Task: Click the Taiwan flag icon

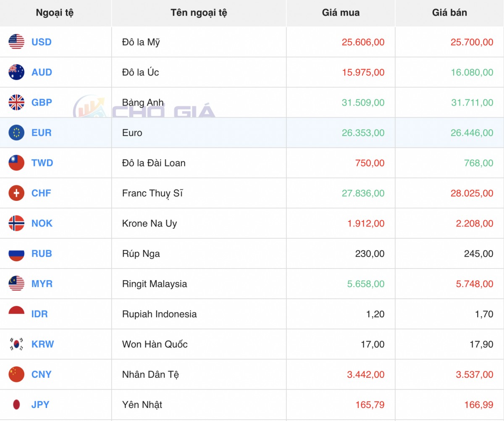Action: pos(16,163)
